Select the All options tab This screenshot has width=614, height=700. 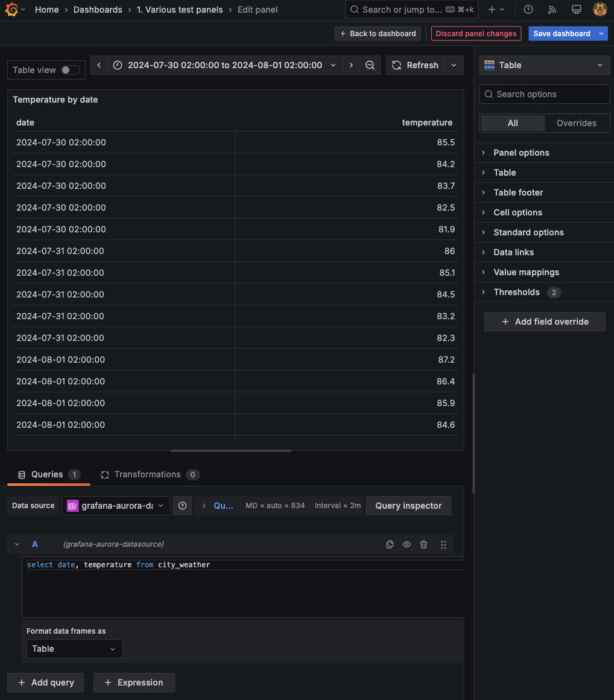click(x=513, y=123)
